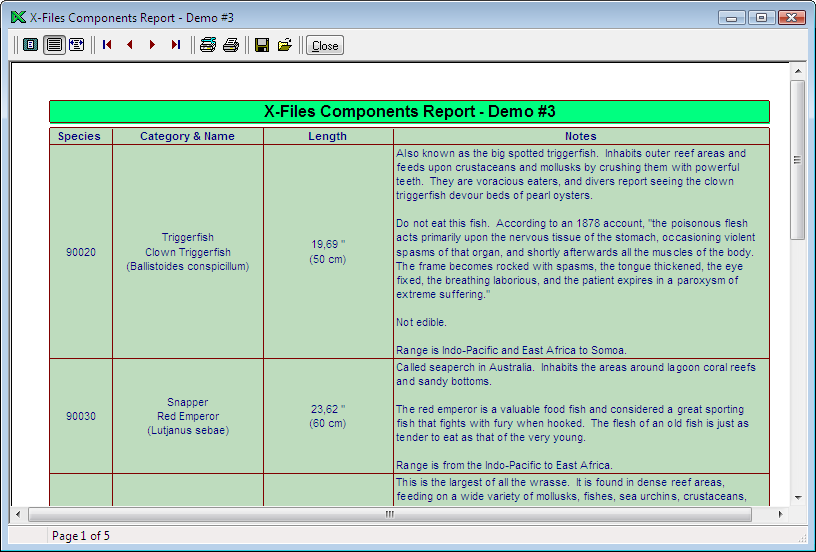Click the horizontal scrollbar right arrow
Image resolution: width=816 pixels, height=552 pixels.
tap(780, 514)
